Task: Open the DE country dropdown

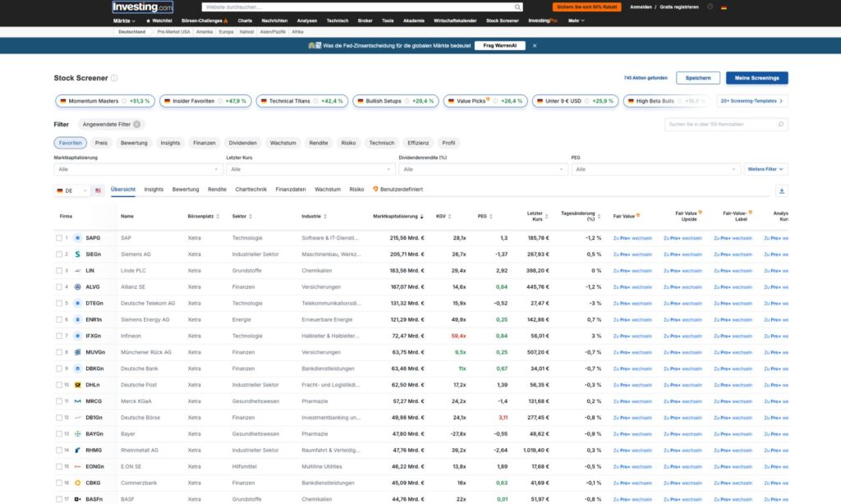Action: tap(71, 190)
